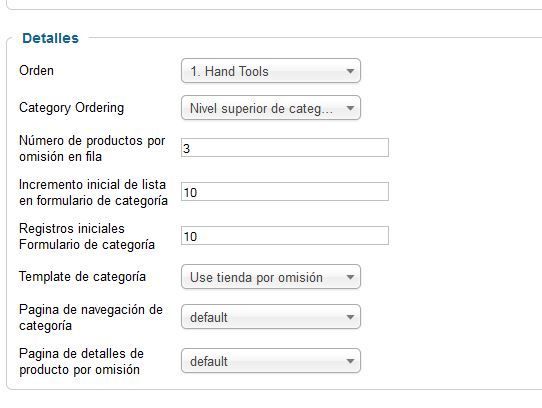Click the Número de productos por omisión label
This screenshot has height=408, width=542.
(92, 148)
